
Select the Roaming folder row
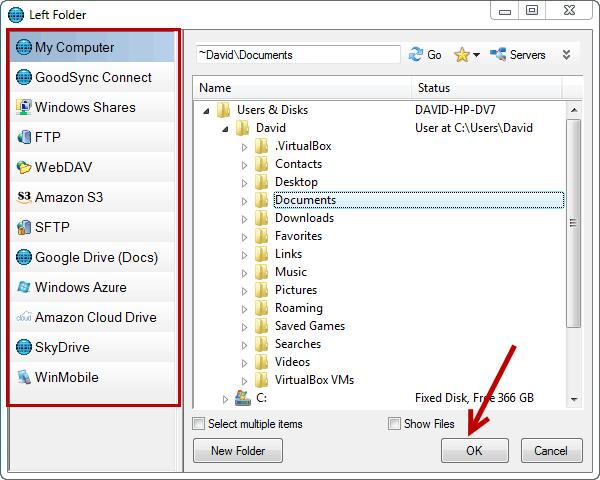(299, 308)
